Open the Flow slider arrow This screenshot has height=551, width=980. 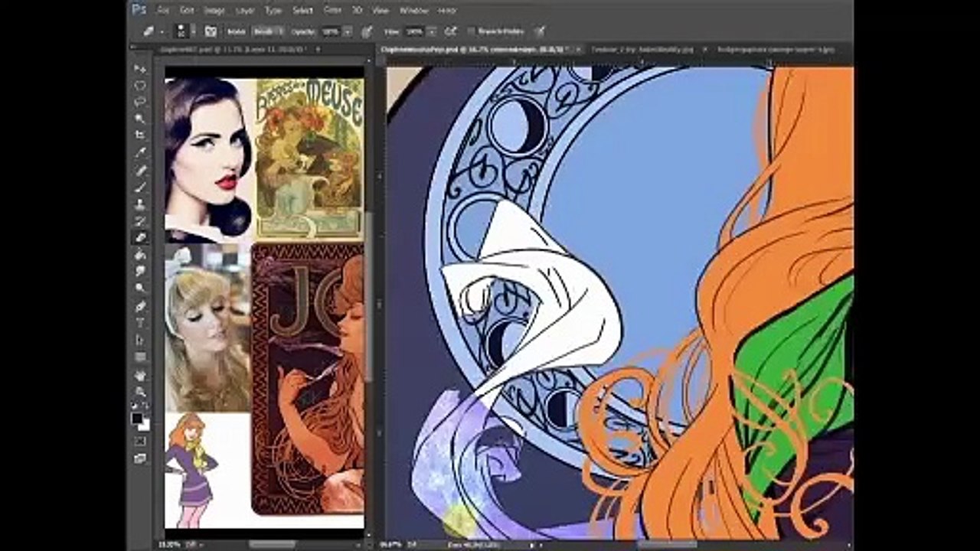pyautogui.click(x=431, y=31)
